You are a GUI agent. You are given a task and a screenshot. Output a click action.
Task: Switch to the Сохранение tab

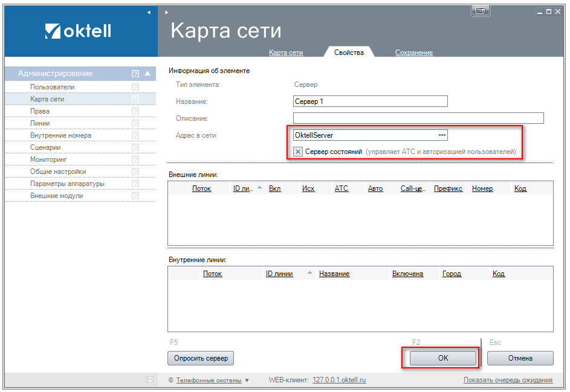(x=414, y=53)
